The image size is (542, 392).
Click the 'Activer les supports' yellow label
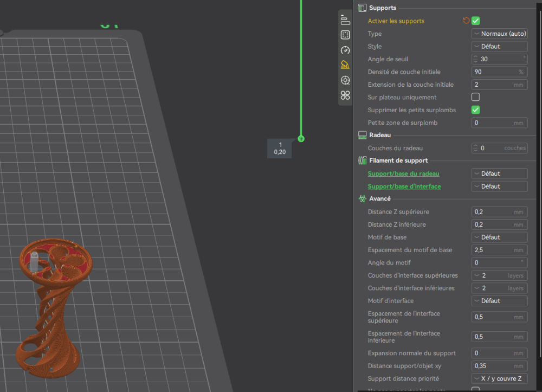(396, 21)
